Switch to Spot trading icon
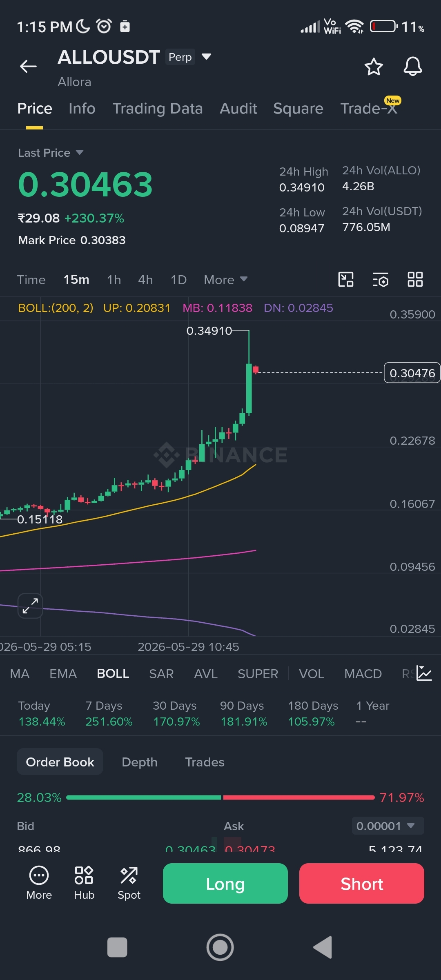This screenshot has height=980, width=441. click(x=129, y=883)
